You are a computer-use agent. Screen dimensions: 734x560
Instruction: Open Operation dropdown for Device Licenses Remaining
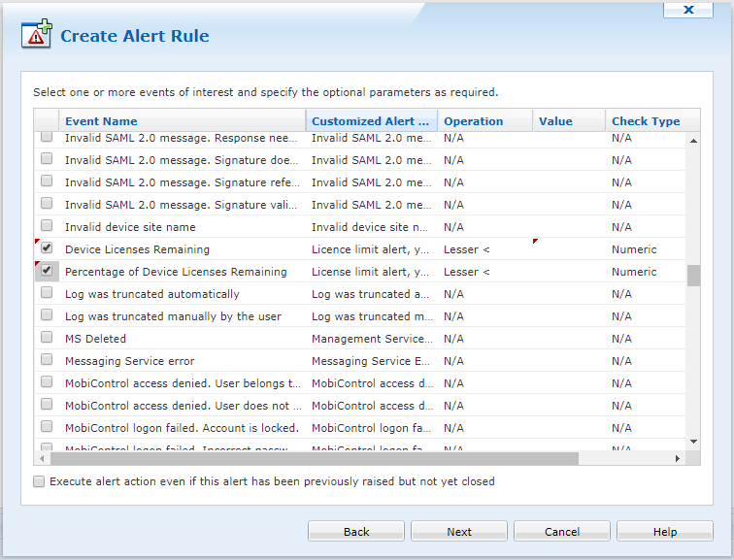click(484, 249)
